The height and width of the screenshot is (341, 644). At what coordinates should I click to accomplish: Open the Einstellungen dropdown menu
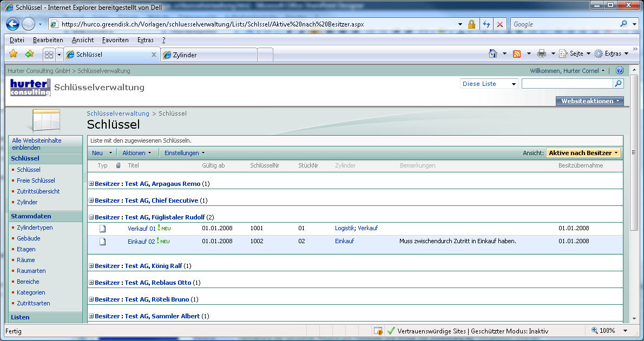(x=185, y=153)
